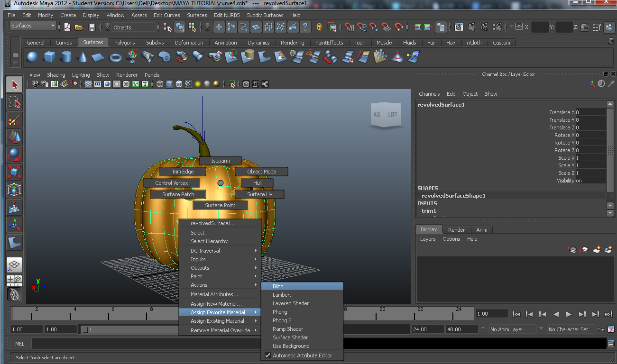
Task: Toggle auto keyframe button near timeline
Action: click(601, 329)
